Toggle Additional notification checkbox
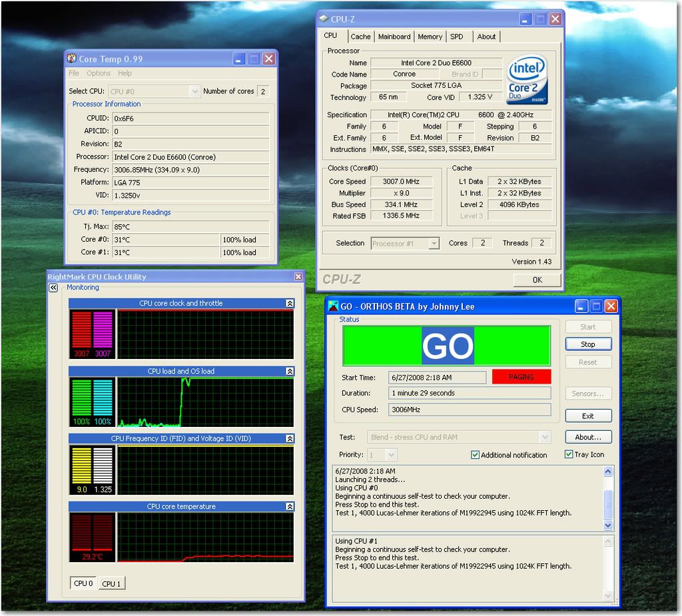Screen dimensions: 682x616 click(x=475, y=455)
